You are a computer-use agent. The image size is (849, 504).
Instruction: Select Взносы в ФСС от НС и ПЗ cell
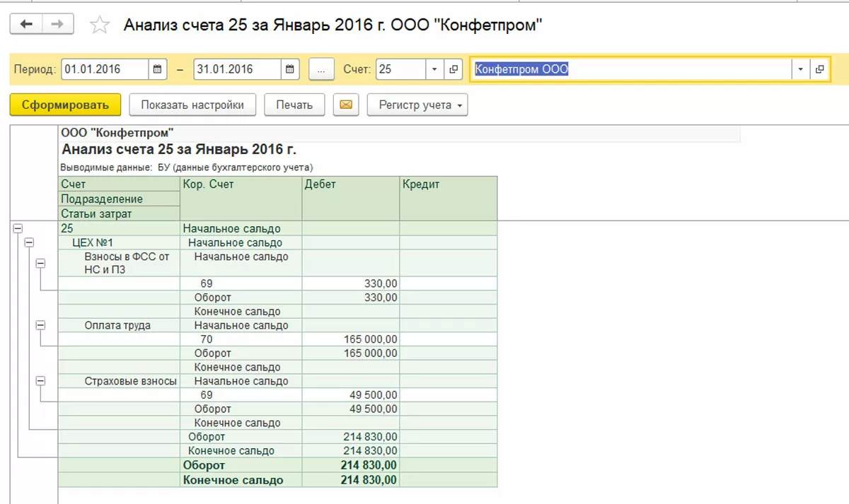pyautogui.click(x=120, y=263)
